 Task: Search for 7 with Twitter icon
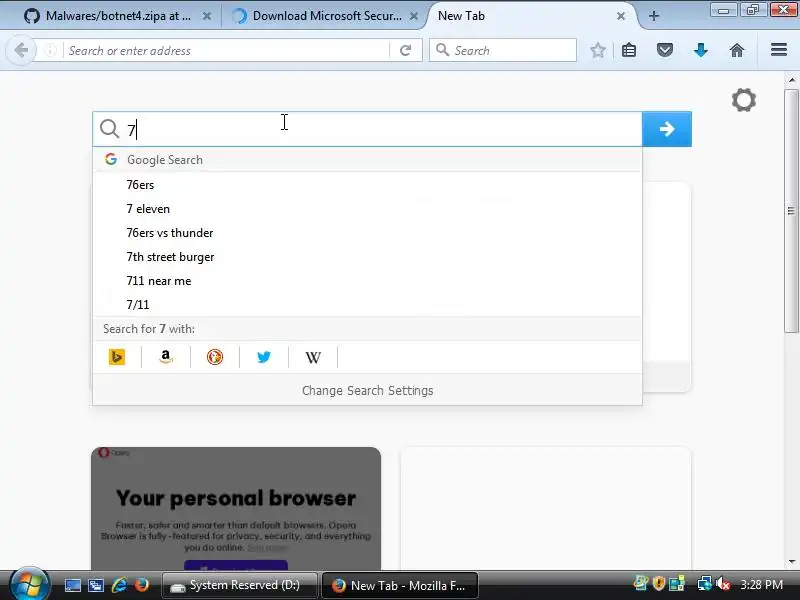[x=264, y=357]
